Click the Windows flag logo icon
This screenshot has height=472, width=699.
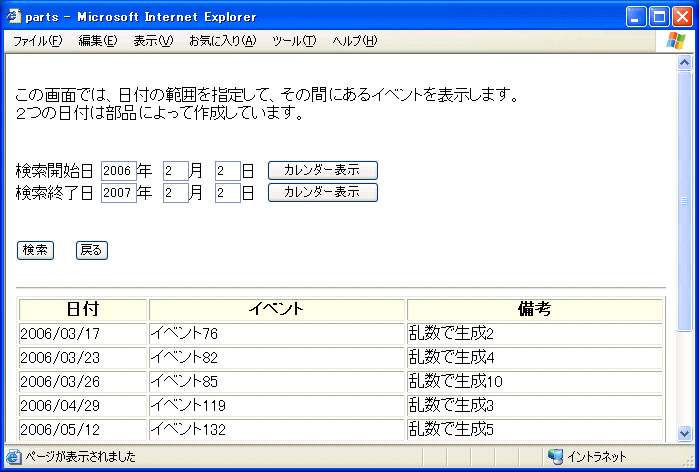tap(676, 41)
